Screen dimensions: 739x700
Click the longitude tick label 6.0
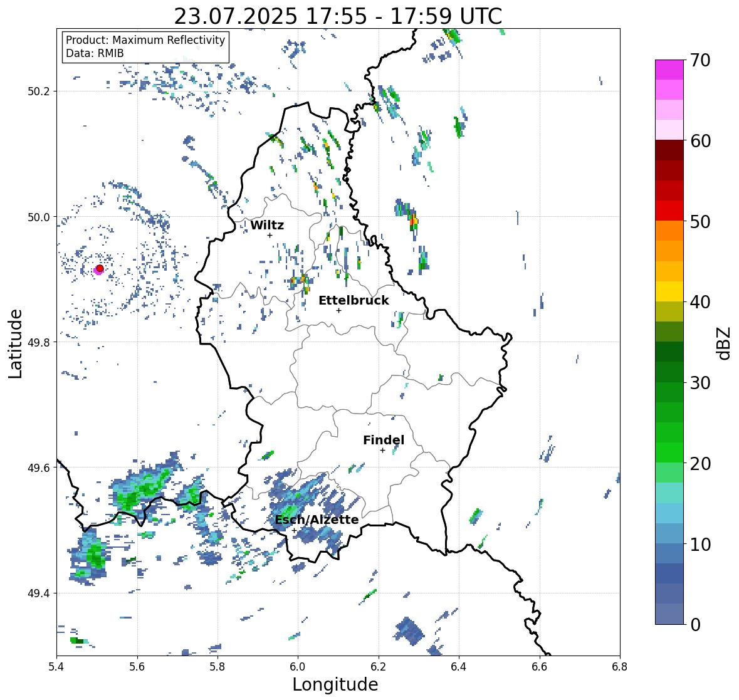coord(298,666)
